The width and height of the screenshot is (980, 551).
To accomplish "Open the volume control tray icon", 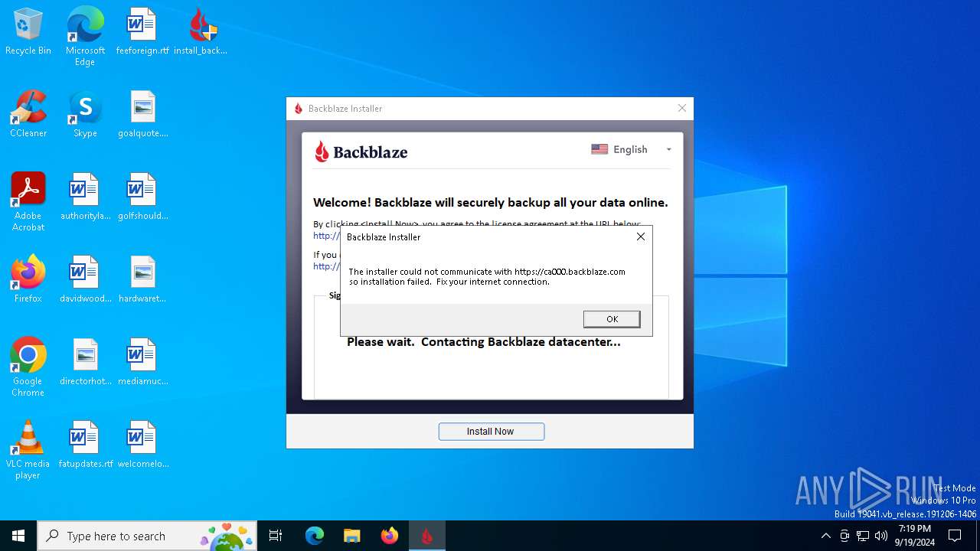I will 881,536.
